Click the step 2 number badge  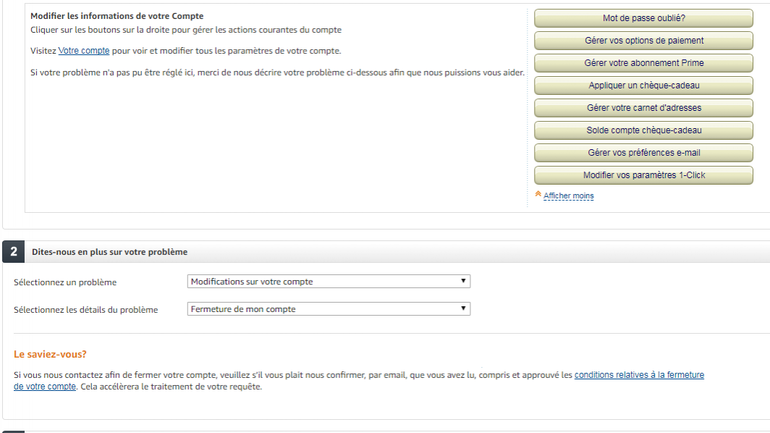coord(14,252)
